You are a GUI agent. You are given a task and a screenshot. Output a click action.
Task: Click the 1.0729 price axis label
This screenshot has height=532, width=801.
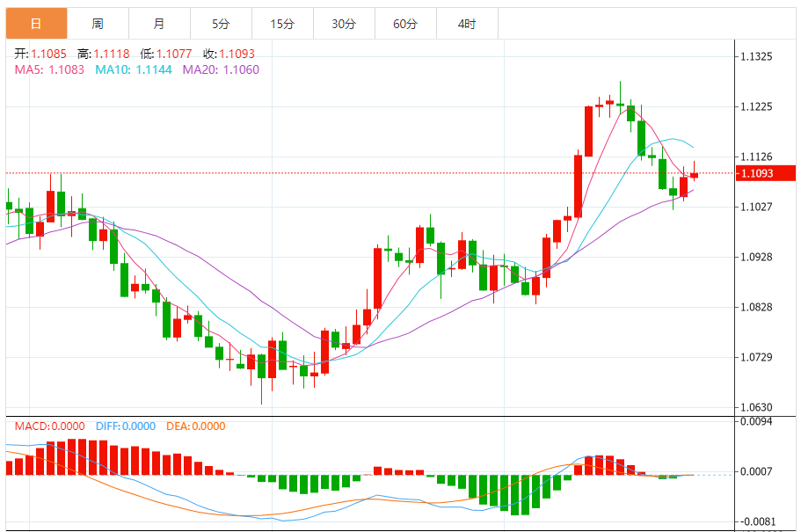point(756,357)
